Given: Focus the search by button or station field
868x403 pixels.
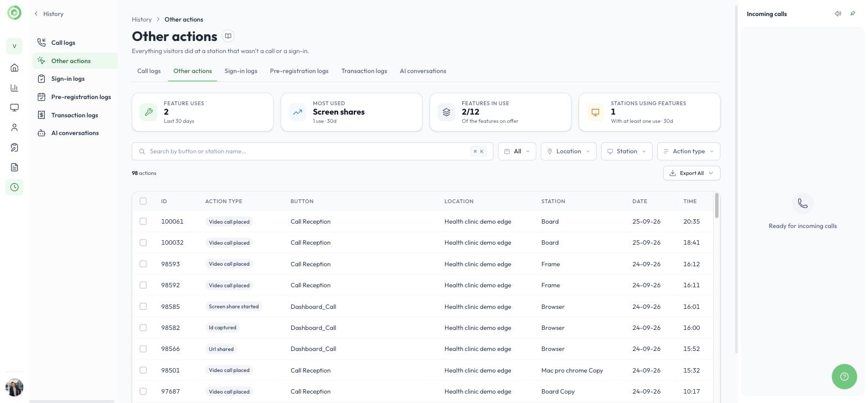Looking at the screenshot, I should click(x=312, y=151).
